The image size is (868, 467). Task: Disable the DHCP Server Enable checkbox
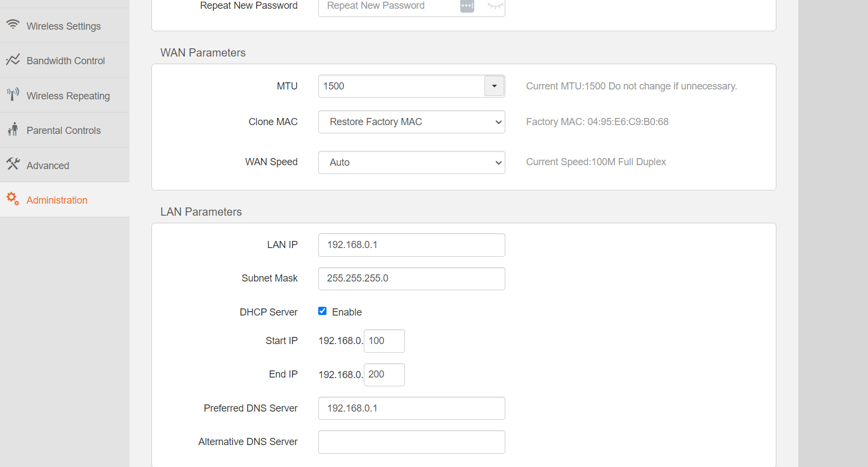tap(323, 311)
